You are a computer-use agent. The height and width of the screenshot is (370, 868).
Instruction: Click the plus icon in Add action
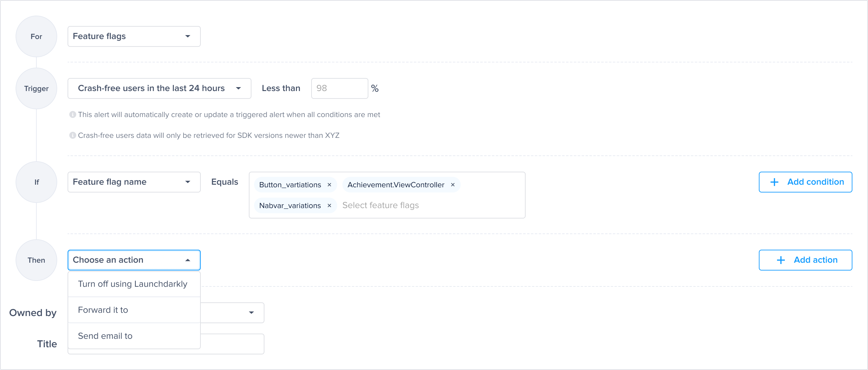tap(780, 260)
